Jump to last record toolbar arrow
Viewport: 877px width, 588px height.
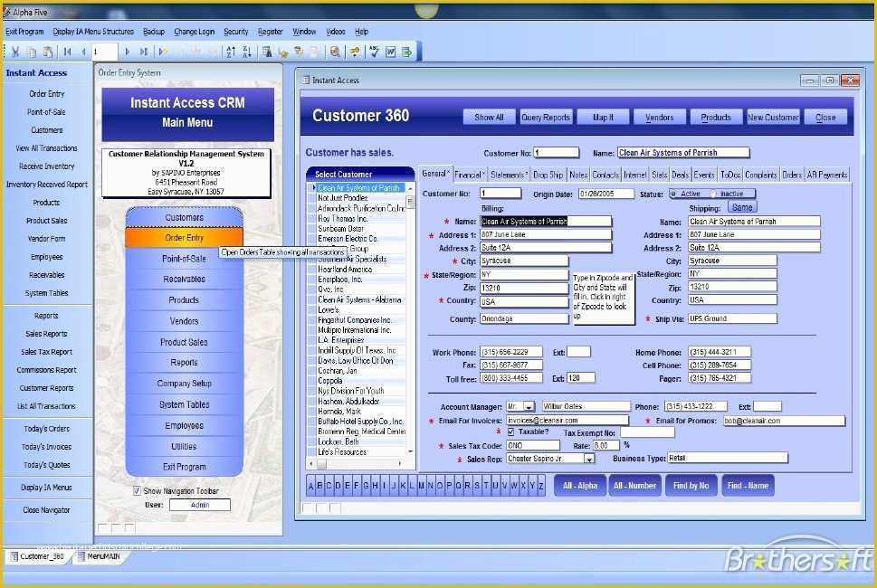[144, 52]
